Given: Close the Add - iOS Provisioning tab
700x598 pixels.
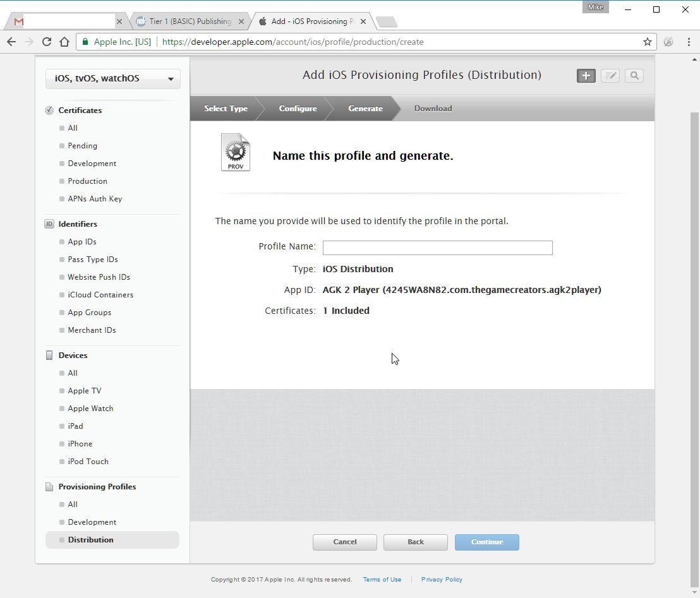Looking at the screenshot, I should coord(363,21).
